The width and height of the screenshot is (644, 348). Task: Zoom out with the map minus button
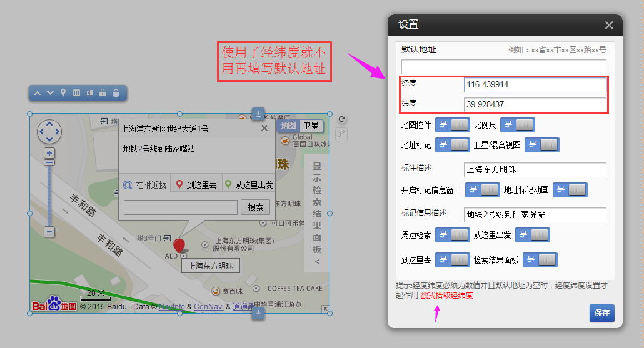point(49,232)
